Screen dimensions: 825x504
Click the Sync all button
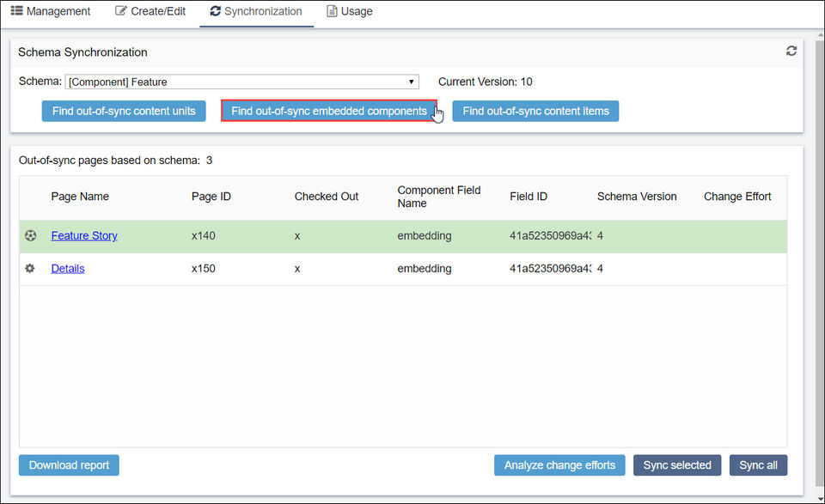pyautogui.click(x=758, y=465)
